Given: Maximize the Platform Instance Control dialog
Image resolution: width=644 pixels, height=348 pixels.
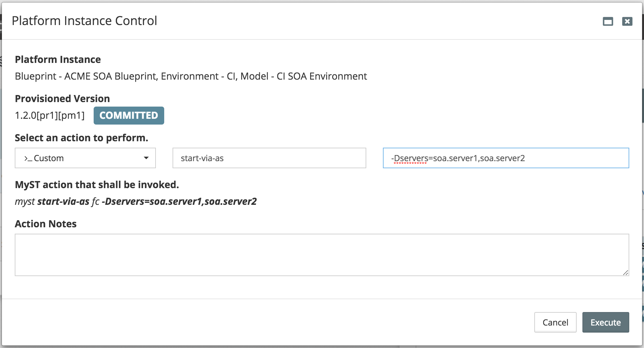Looking at the screenshot, I should tap(608, 22).
